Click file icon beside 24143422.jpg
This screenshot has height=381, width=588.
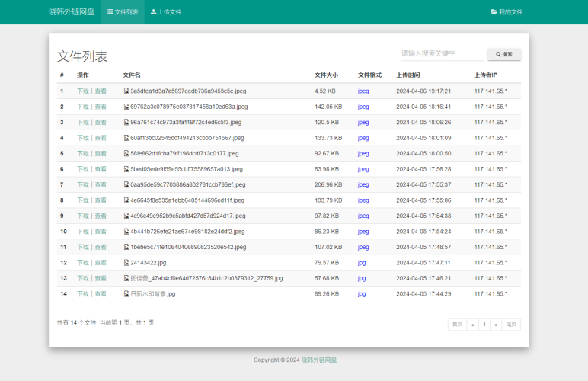click(126, 263)
